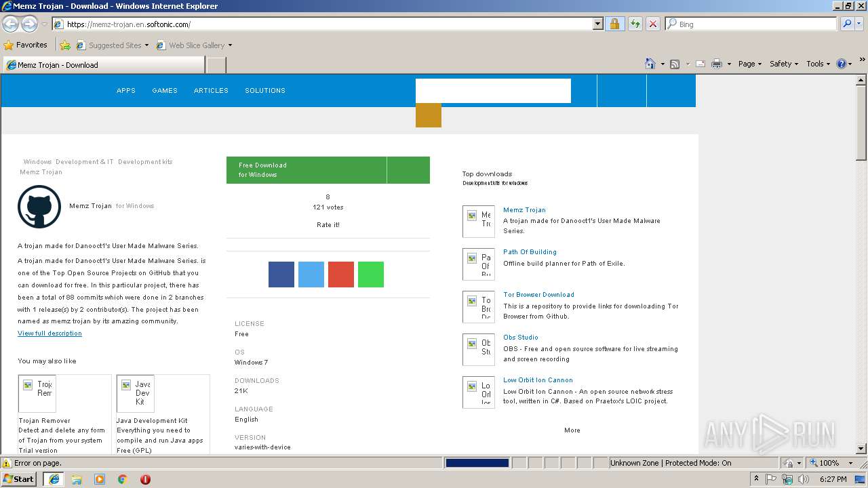Viewport: 868px width, 488px height.
Task: Open the Windows Start button
Action: point(19,479)
